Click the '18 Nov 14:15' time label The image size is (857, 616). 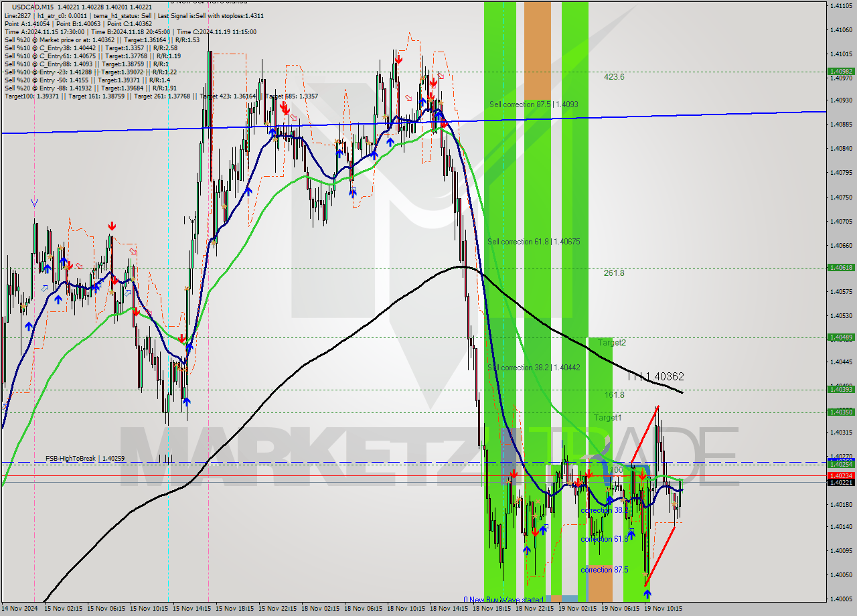448,609
